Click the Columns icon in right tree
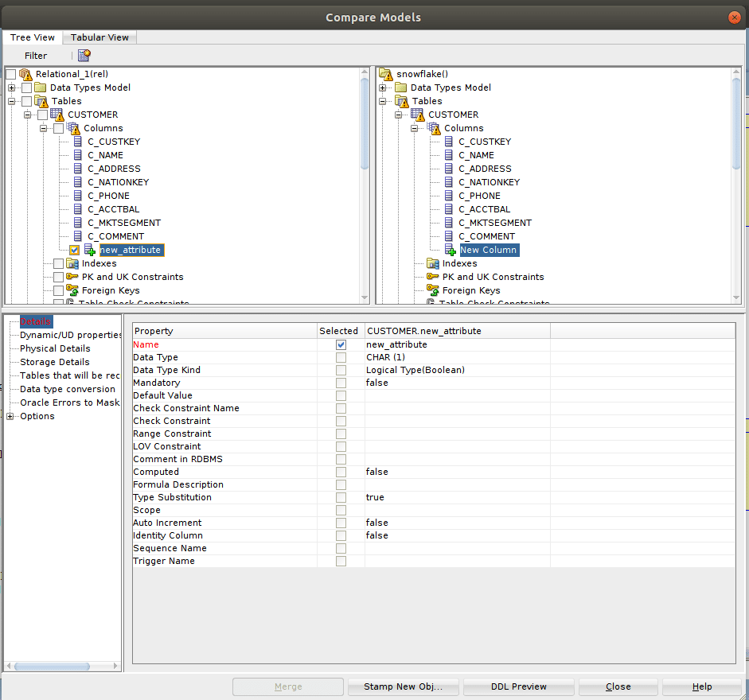The width and height of the screenshot is (749, 700). point(434,128)
